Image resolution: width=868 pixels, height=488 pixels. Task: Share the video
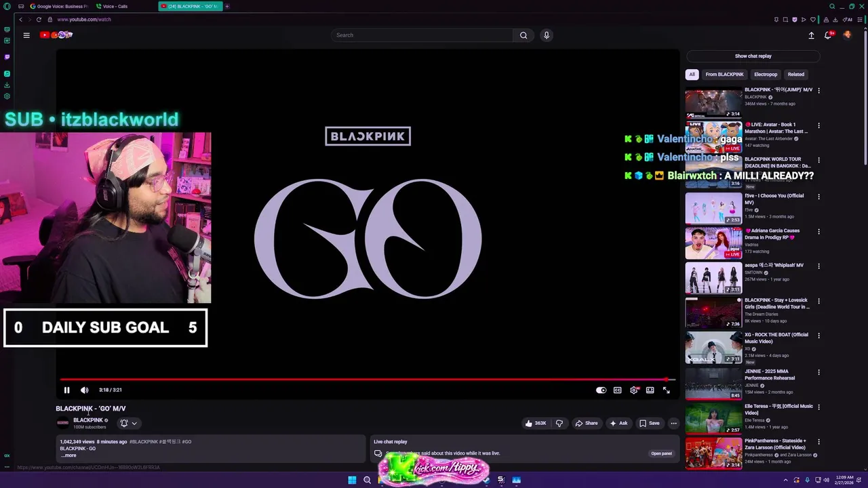click(x=586, y=423)
